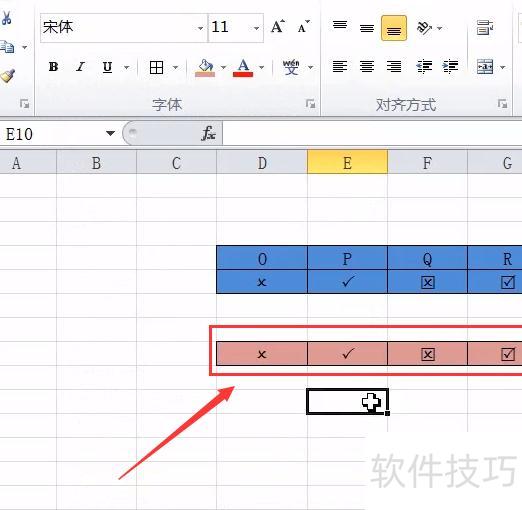Select column D header
522x510 pixels.
click(262, 162)
